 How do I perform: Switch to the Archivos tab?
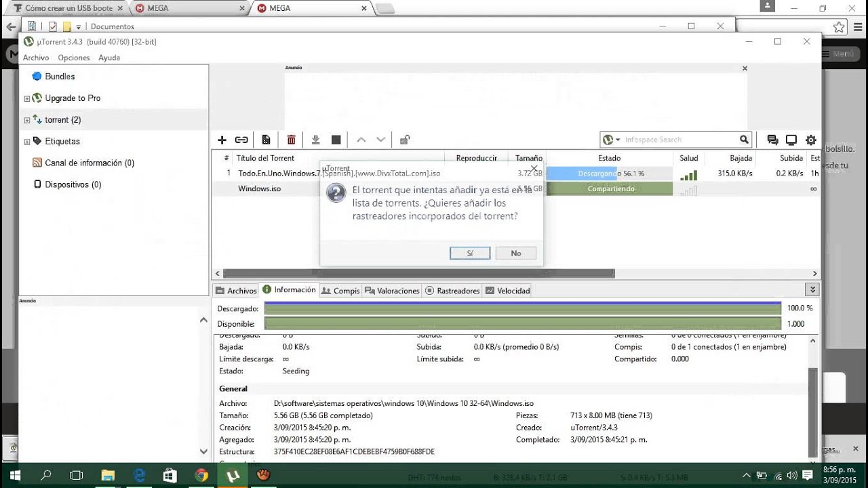click(236, 291)
